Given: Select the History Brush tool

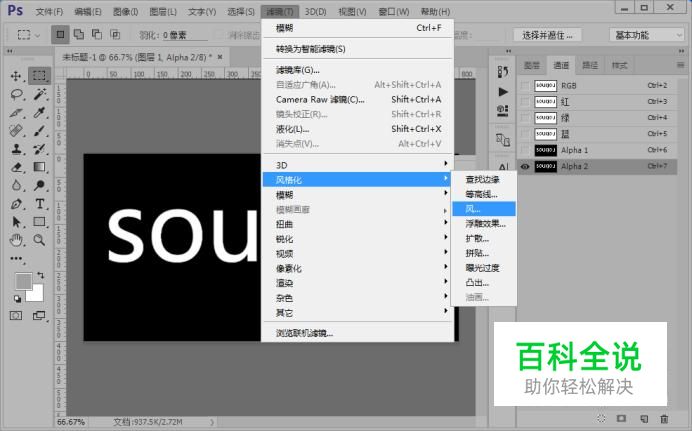Looking at the screenshot, I should pos(39,149).
